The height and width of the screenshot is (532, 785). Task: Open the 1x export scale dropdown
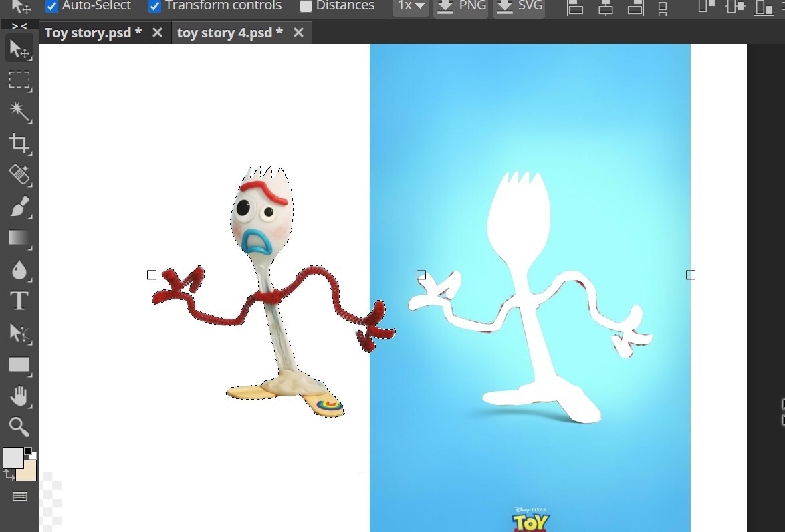pos(411,6)
